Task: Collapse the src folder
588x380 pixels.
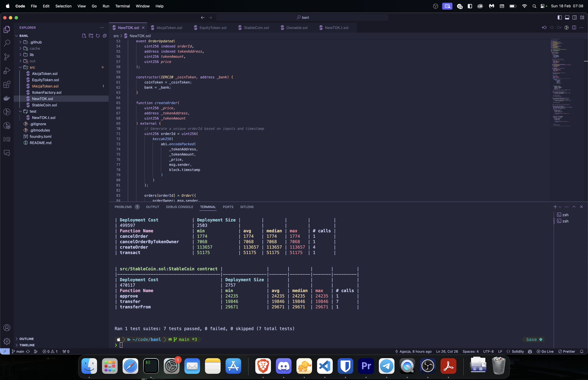Action: click(32, 67)
